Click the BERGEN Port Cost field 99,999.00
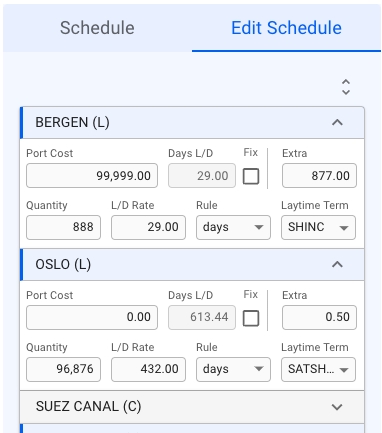The image size is (382, 433). click(92, 175)
